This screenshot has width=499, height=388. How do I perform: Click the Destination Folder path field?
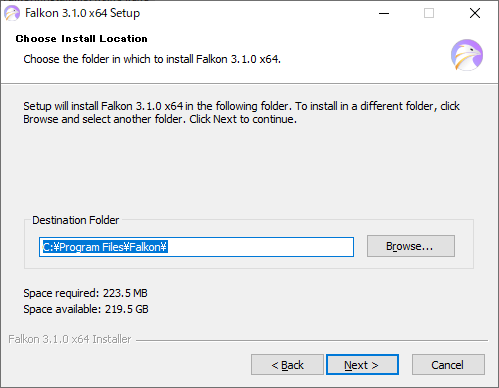coord(196,247)
